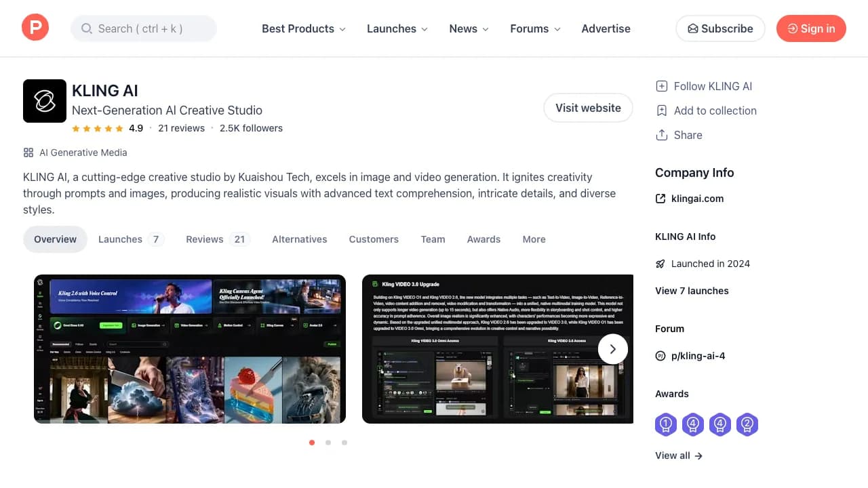868x488 pixels.
Task: Open the Advertise page
Action: [x=606, y=28]
